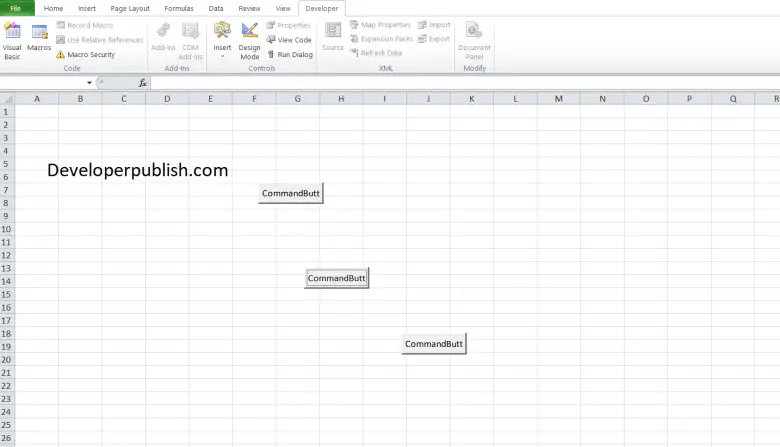Select column A header
Image resolution: width=780 pixels, height=447 pixels.
coord(37,98)
